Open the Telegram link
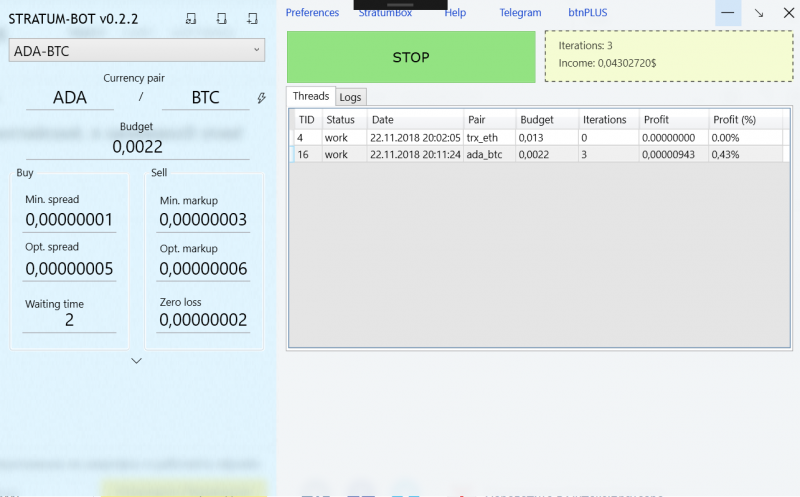This screenshot has height=497, width=800. (520, 13)
